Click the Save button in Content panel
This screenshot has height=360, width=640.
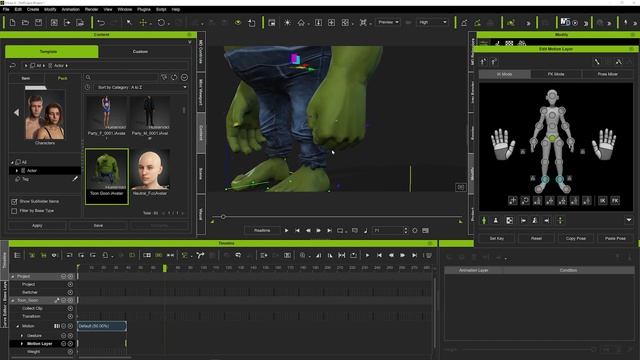[98, 225]
